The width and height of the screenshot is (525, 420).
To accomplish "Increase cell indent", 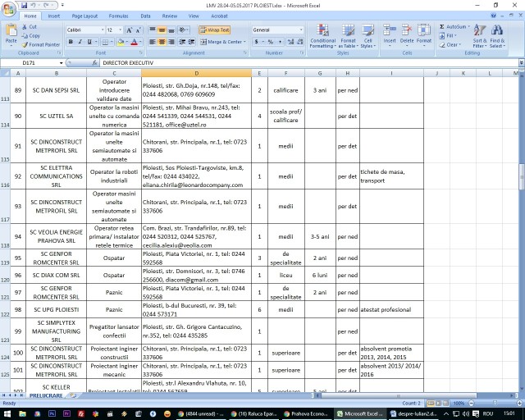I will point(191,42).
